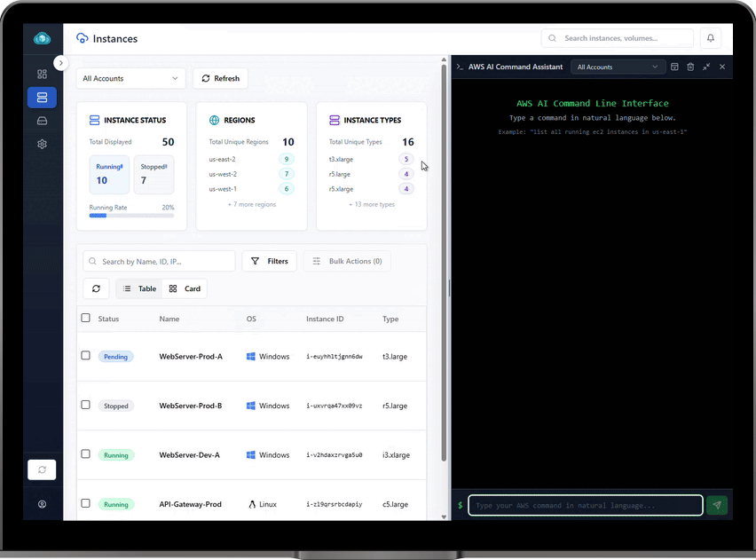The image size is (756, 560).
Task: Click the r5.xlarge type row
Action: coord(371,189)
